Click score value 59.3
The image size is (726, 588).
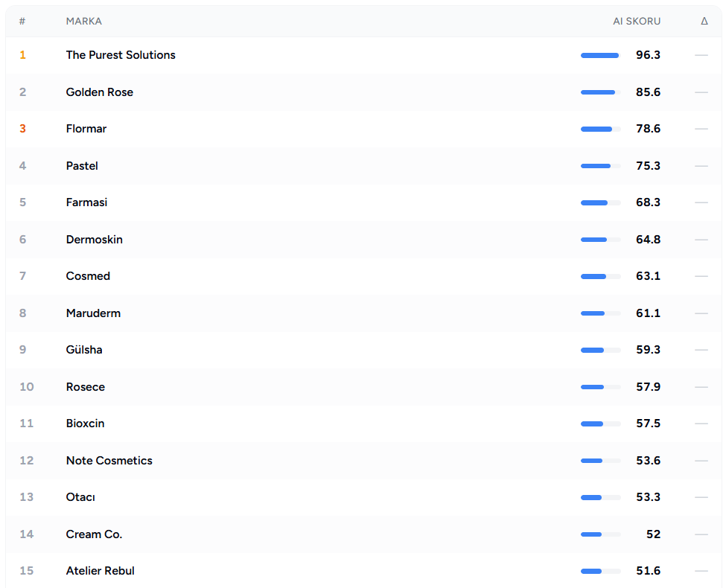pyautogui.click(x=648, y=350)
